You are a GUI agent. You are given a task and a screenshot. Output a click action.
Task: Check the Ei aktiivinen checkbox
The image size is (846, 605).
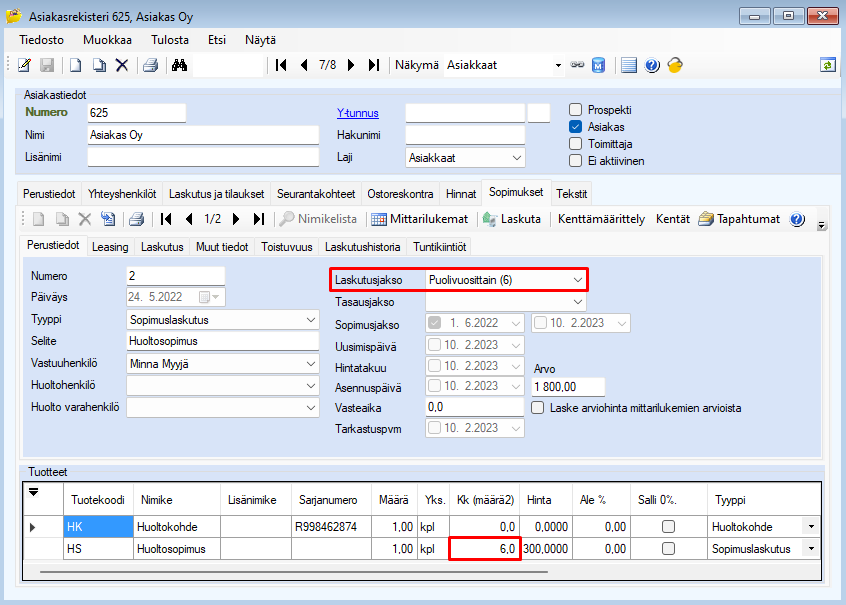576,161
